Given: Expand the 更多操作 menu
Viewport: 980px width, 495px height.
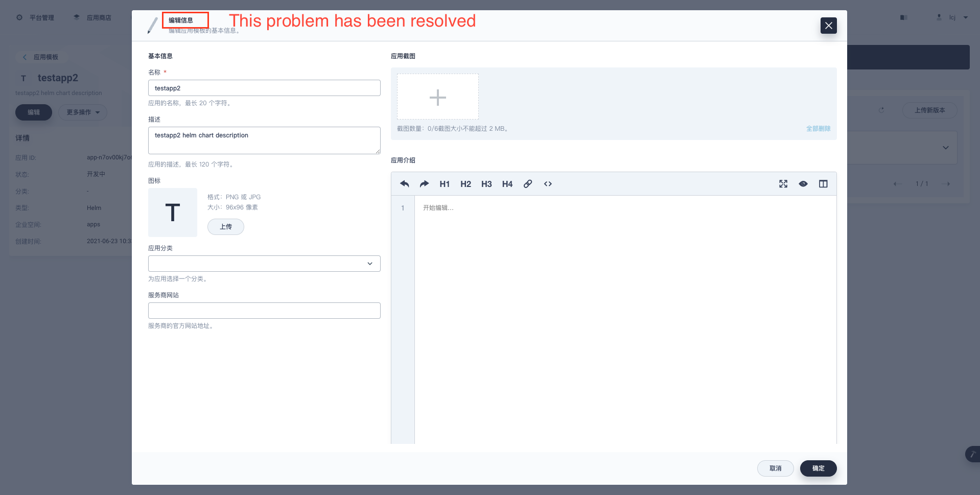Looking at the screenshot, I should click(x=83, y=112).
